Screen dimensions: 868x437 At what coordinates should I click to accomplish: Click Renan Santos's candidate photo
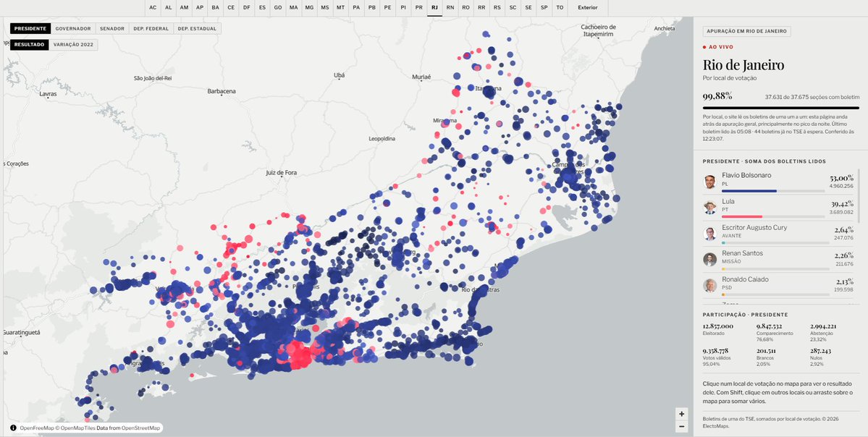[709, 260]
